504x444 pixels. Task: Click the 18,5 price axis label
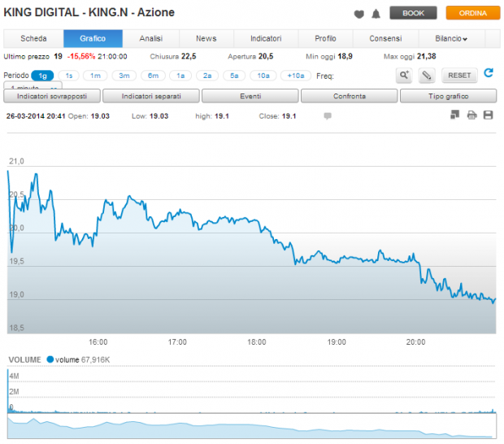[16, 328]
